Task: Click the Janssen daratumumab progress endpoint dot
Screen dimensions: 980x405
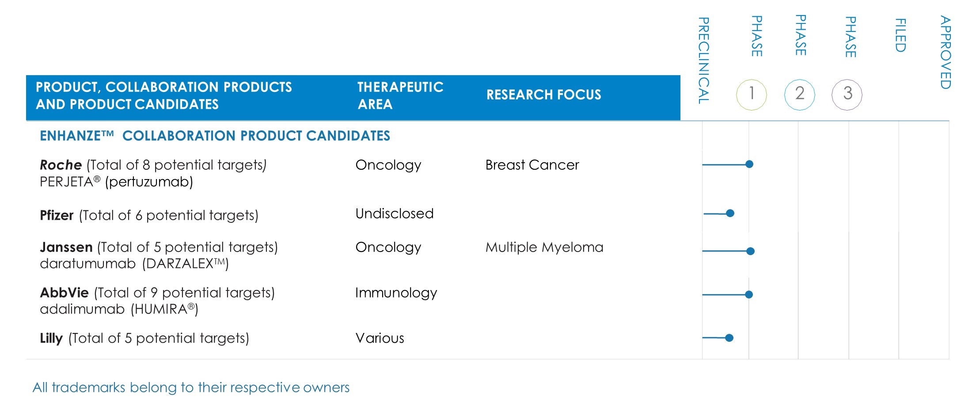Action: point(750,251)
